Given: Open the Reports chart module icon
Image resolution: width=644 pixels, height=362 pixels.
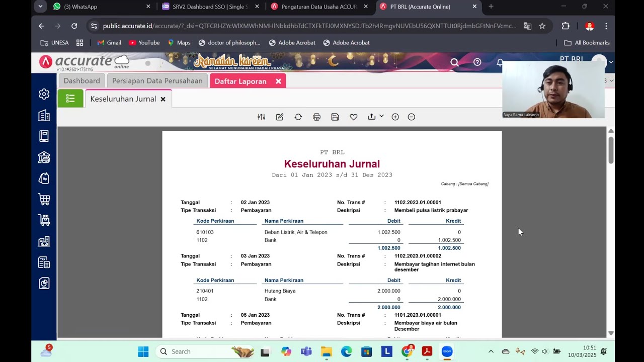Looking at the screenshot, I should pyautogui.click(x=44, y=284).
